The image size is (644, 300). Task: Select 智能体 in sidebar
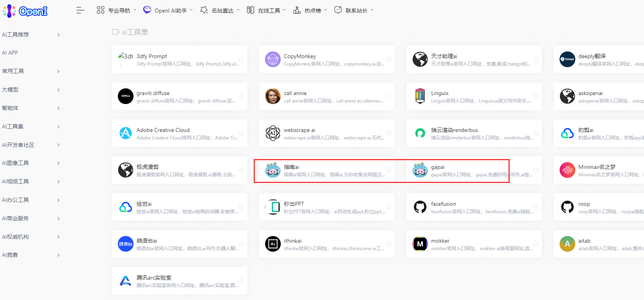10,108
